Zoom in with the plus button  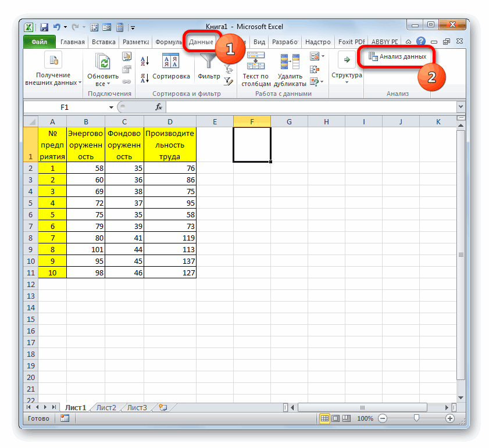point(449,418)
